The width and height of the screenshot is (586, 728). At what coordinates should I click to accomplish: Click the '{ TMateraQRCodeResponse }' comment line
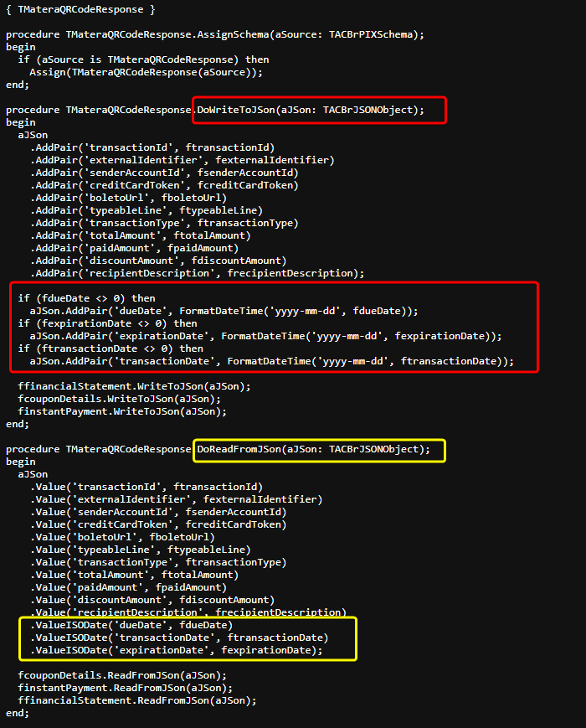(x=80, y=9)
